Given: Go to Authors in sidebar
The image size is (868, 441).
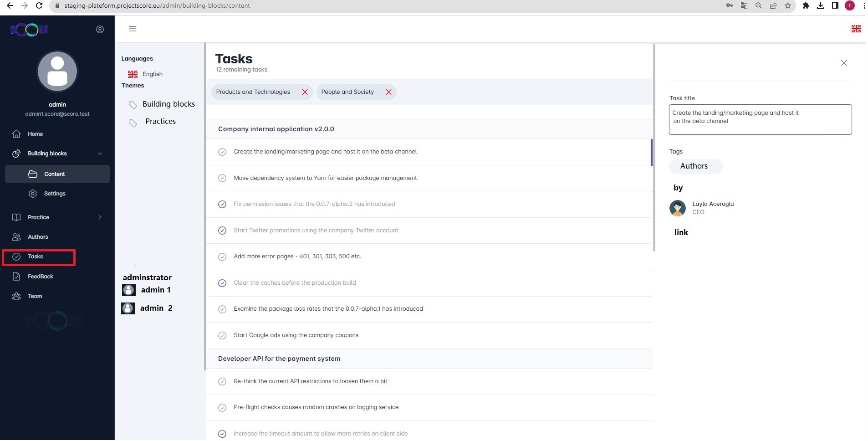Looking at the screenshot, I should pyautogui.click(x=38, y=237).
